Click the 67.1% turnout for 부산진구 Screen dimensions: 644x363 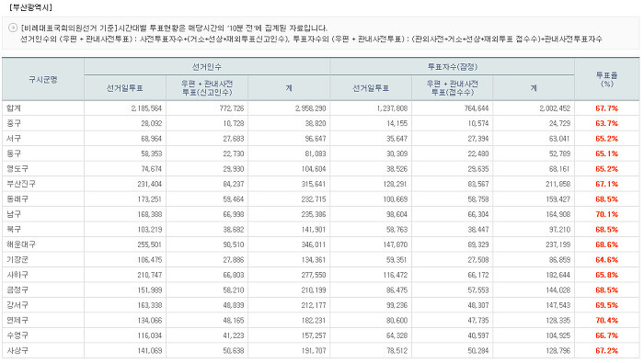pos(606,184)
